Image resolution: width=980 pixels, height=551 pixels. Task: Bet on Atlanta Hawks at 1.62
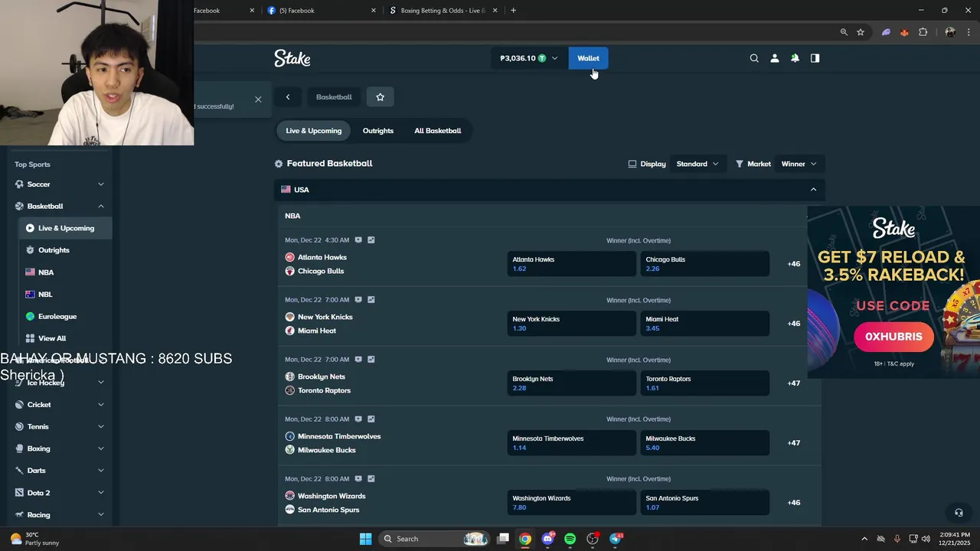571,264
